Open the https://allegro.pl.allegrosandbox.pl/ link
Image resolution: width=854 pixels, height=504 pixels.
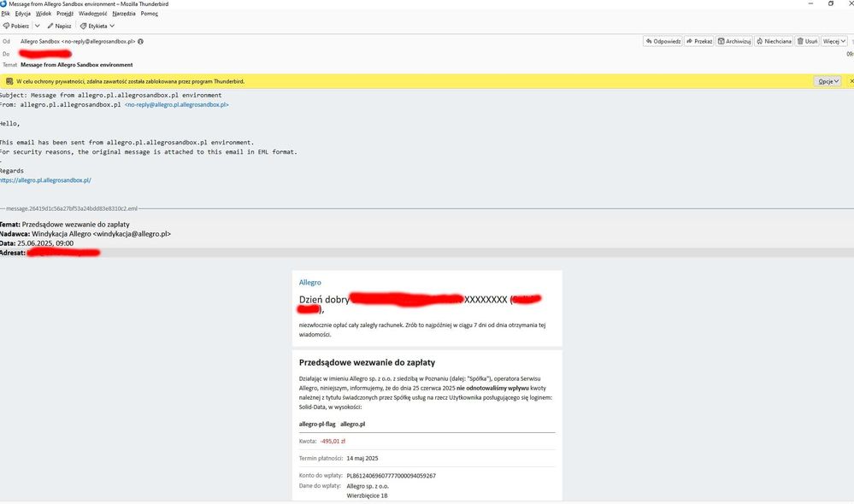[x=45, y=180]
